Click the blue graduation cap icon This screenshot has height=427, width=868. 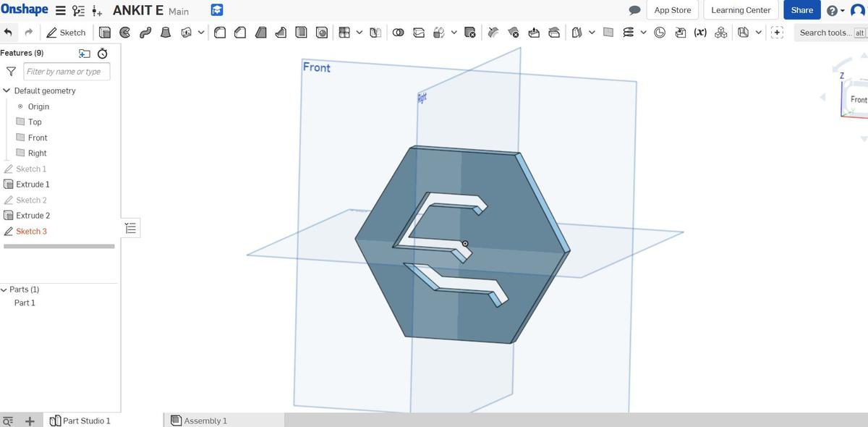click(216, 11)
